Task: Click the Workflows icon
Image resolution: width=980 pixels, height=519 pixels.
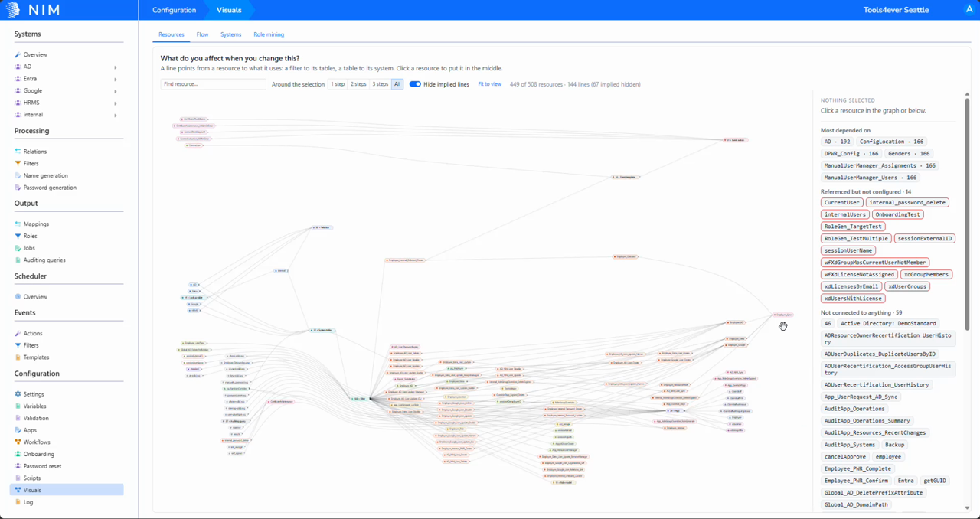Action: point(18,442)
